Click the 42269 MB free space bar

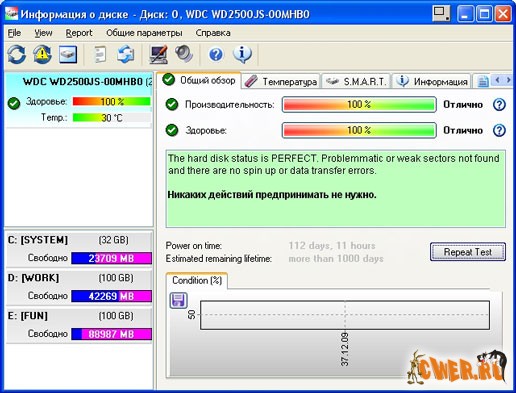112,296
